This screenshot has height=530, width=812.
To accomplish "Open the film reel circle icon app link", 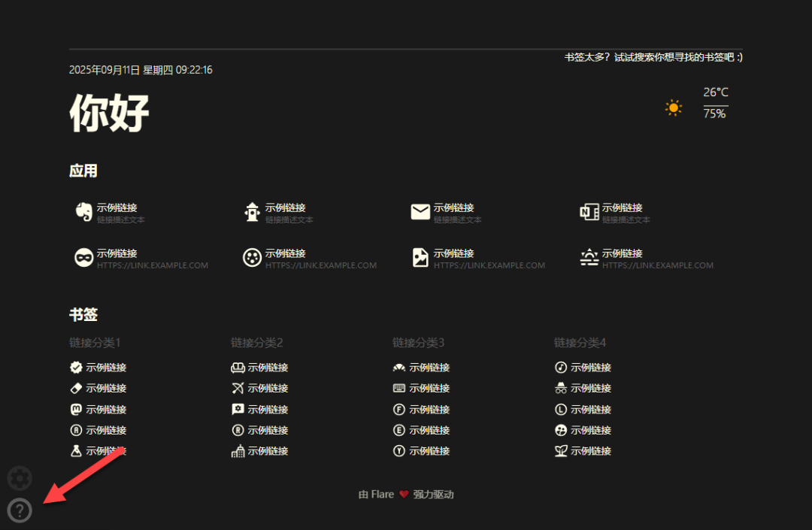I will click(310, 259).
